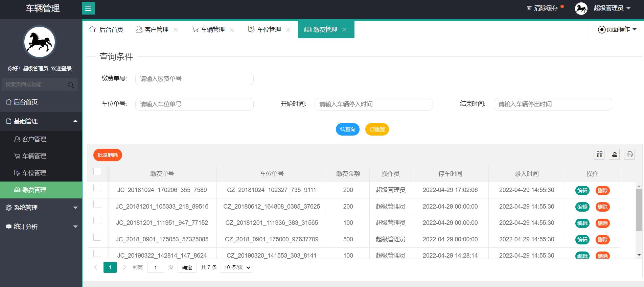Edit row JC_2018_0901_175053_57325085

pos(582,239)
